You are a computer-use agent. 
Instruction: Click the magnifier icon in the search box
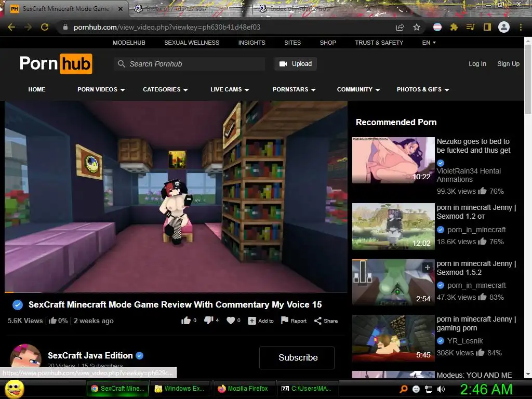tap(122, 64)
